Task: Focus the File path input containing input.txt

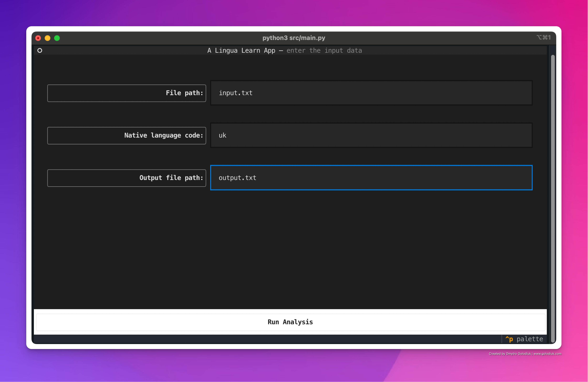Action: [371, 93]
